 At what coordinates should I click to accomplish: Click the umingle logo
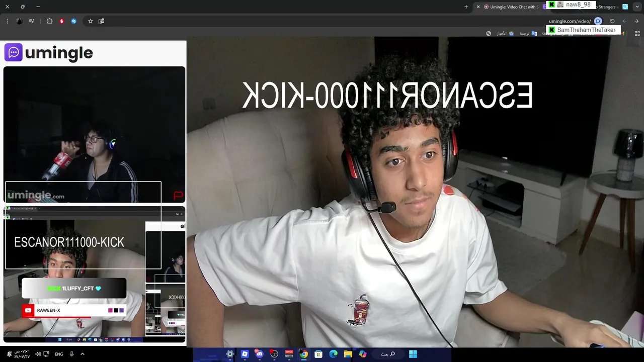click(49, 52)
